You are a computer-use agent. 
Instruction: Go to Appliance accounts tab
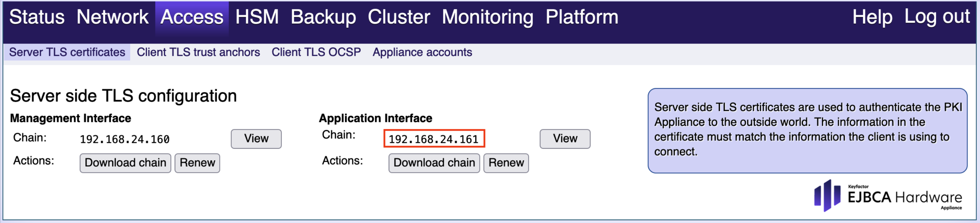(422, 52)
